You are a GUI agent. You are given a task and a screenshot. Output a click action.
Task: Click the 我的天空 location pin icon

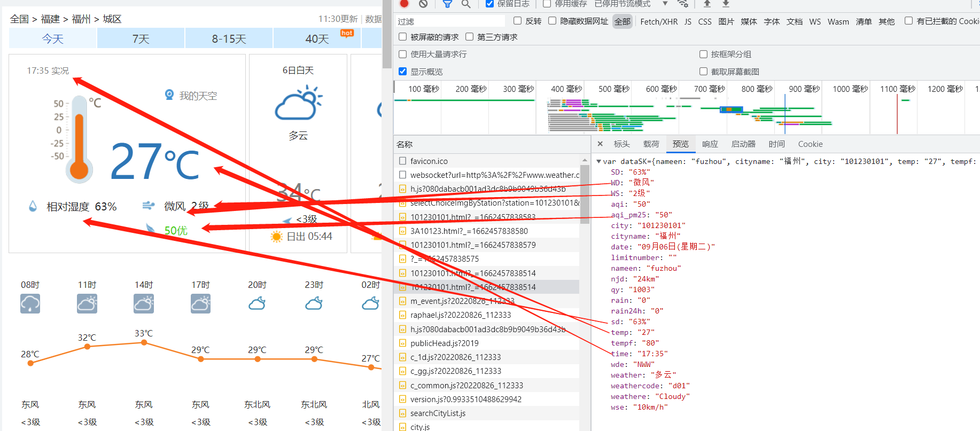(x=169, y=95)
